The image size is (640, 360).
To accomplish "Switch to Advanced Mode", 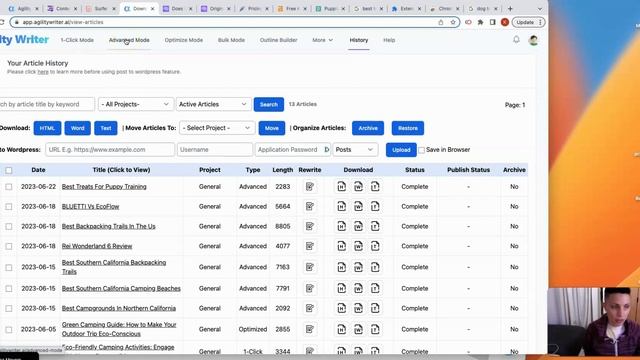I will 129,40.
